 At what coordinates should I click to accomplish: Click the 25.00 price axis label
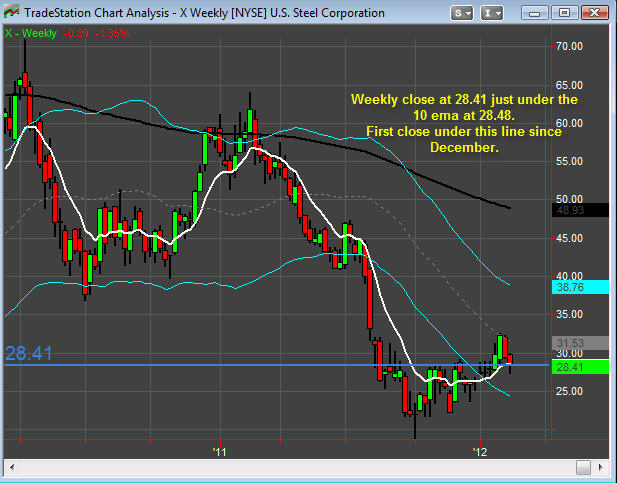click(x=569, y=391)
